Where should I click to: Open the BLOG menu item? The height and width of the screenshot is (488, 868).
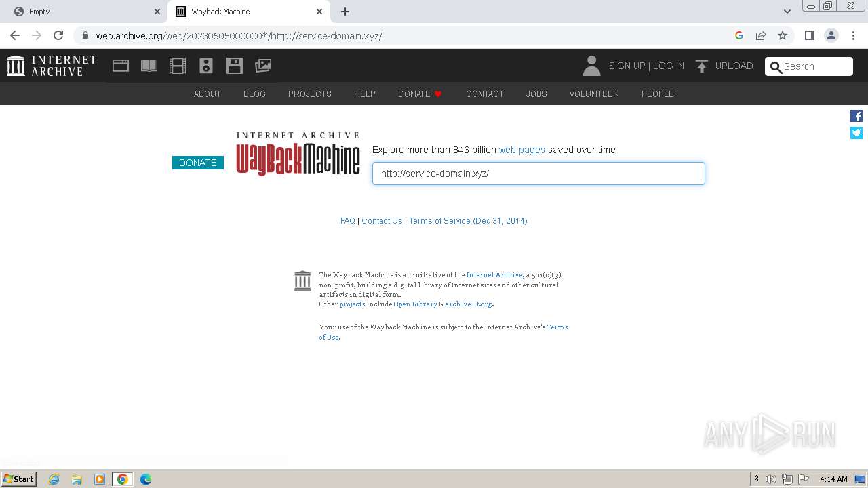pyautogui.click(x=254, y=94)
